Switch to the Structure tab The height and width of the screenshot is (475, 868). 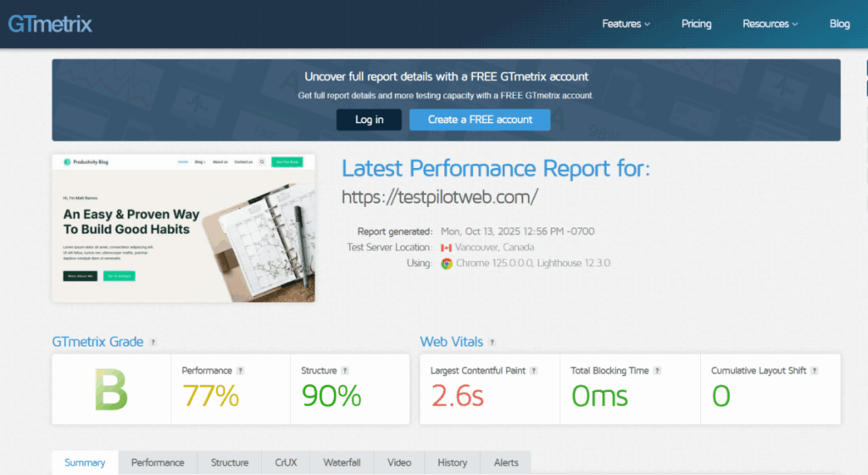pyautogui.click(x=229, y=463)
